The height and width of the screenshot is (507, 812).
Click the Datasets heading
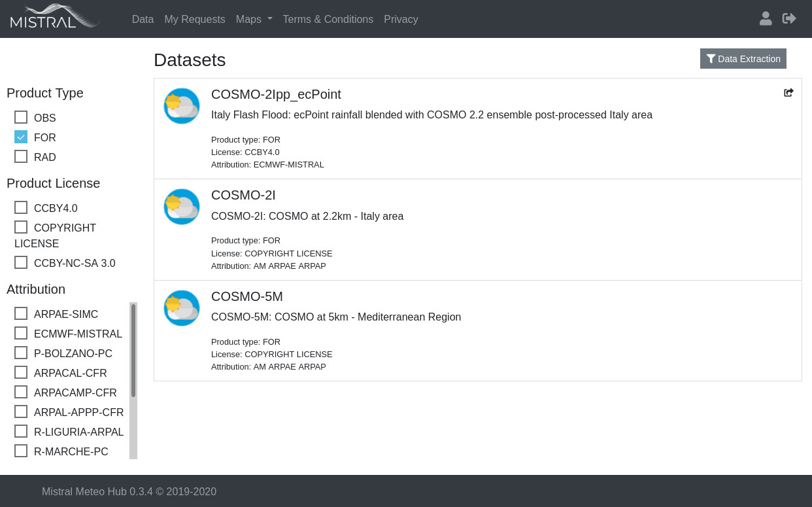coord(190,60)
